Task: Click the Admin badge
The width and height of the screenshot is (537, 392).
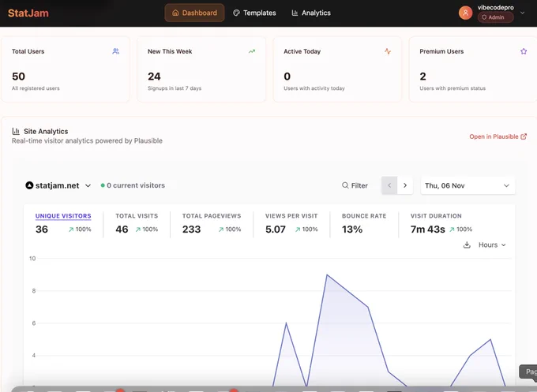Action: [496, 17]
